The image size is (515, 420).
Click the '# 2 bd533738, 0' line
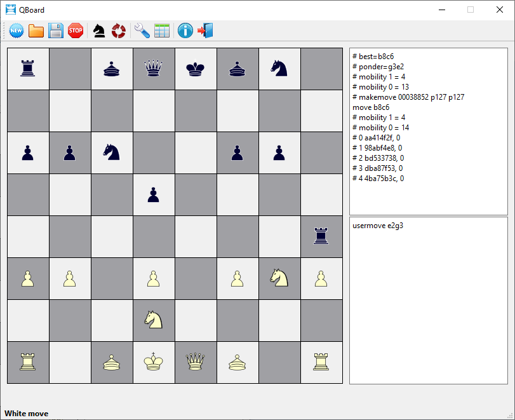[x=378, y=158]
